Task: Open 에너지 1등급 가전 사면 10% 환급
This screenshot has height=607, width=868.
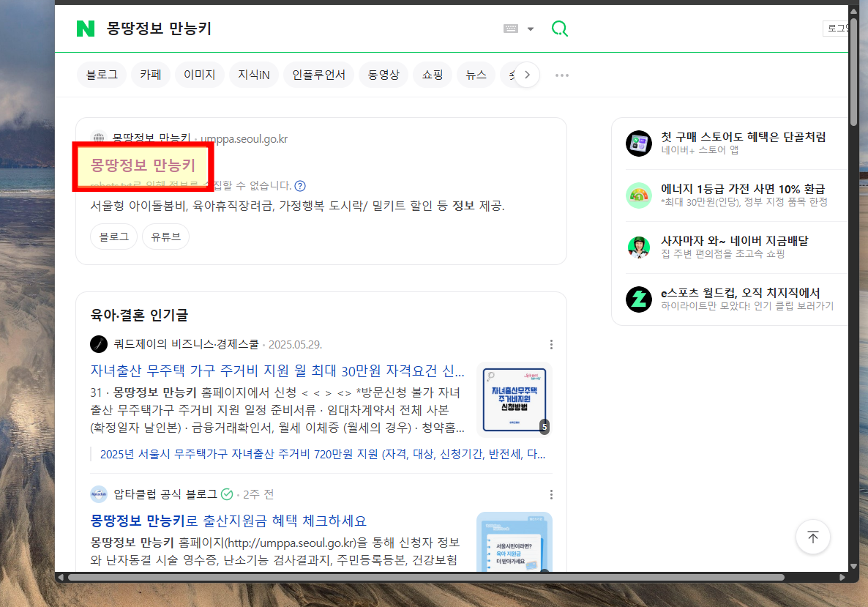Action: click(743, 189)
